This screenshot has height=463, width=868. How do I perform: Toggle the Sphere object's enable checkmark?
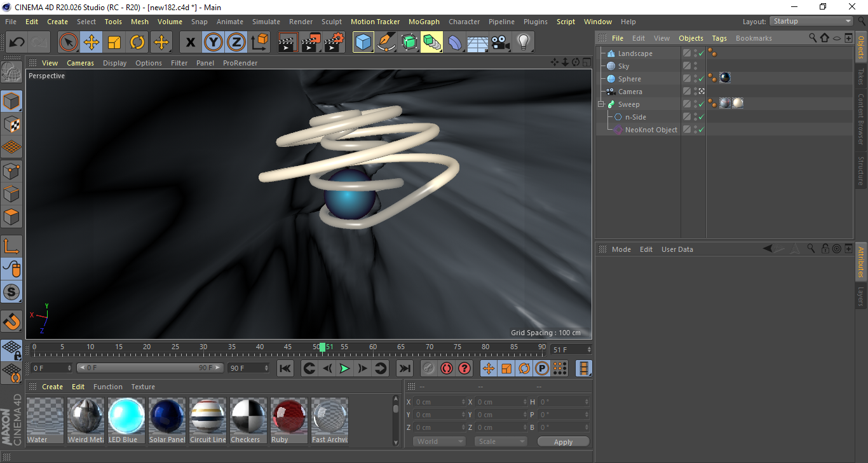[701, 79]
